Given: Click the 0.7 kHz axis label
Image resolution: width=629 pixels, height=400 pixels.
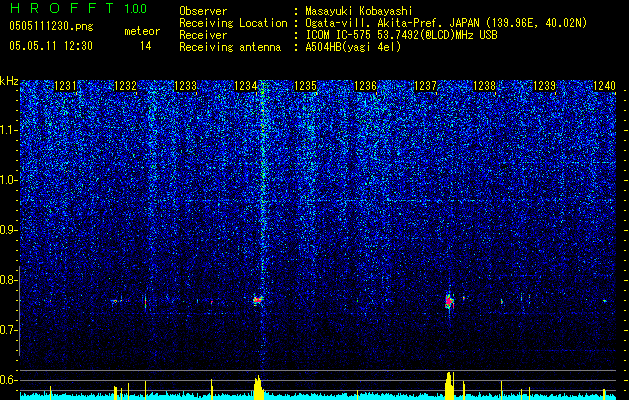Looking at the screenshot, I should pos(9,330).
